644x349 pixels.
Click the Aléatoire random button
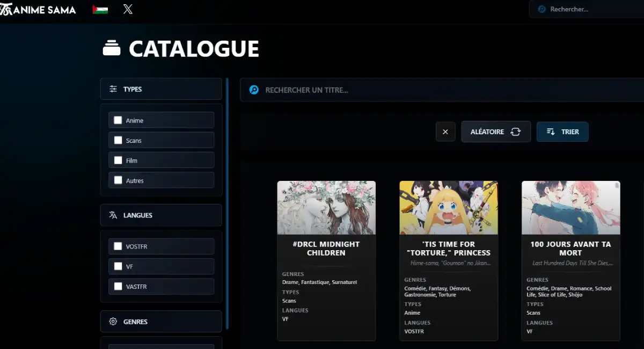point(495,132)
